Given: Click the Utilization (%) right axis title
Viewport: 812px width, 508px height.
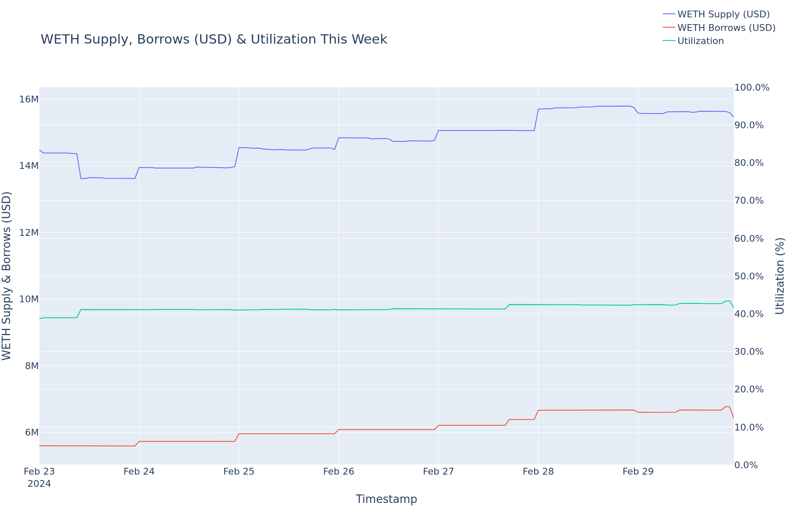Looking at the screenshot, I should [x=780, y=276].
